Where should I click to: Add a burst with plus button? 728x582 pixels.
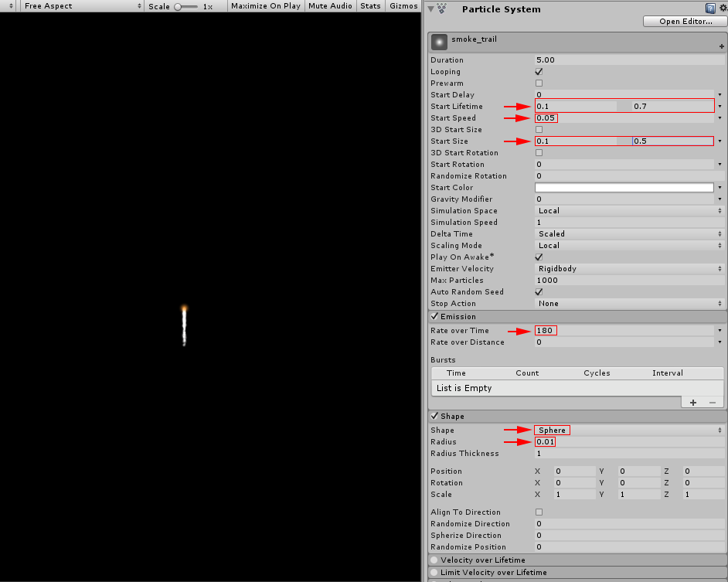click(x=692, y=402)
